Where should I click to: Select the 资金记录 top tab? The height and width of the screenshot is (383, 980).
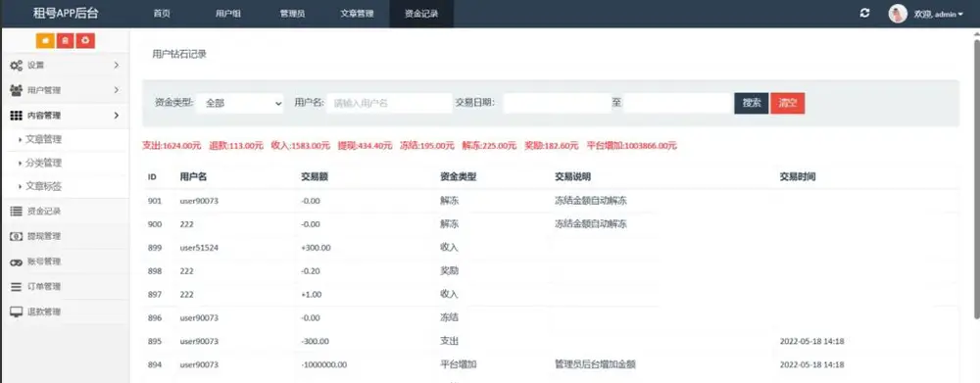pyautogui.click(x=421, y=14)
